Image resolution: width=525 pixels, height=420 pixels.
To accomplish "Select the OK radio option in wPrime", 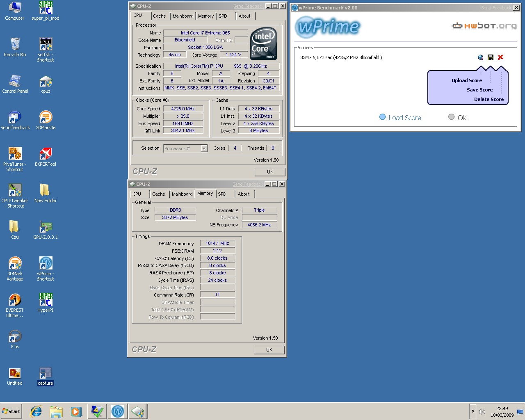I will 457,117.
